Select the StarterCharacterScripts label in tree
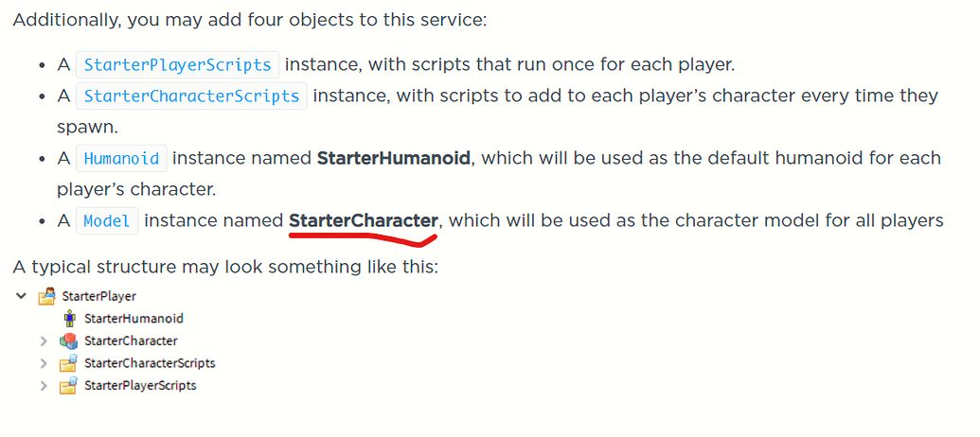 click(x=150, y=363)
